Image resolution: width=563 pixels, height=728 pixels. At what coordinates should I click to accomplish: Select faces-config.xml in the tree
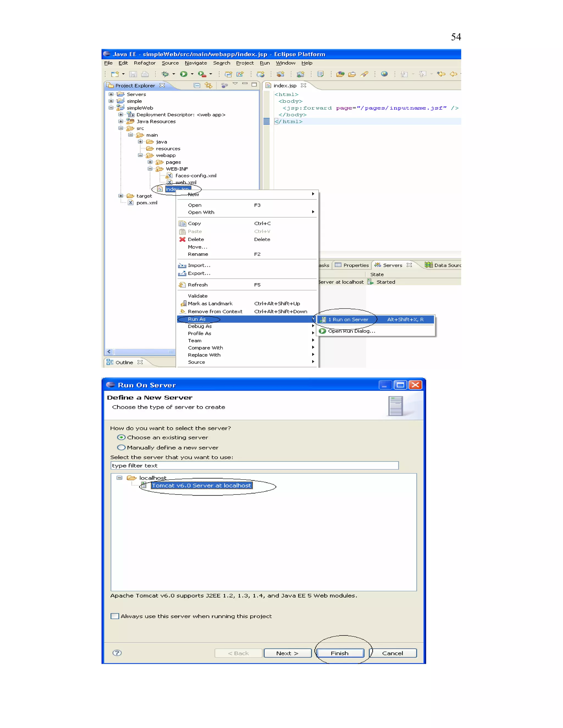tap(196, 176)
